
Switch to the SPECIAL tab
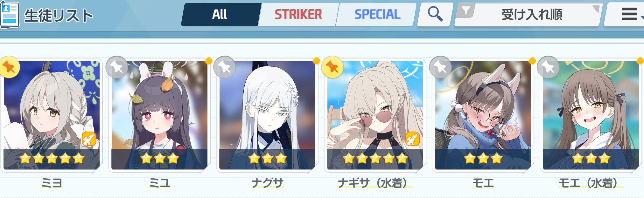(377, 15)
